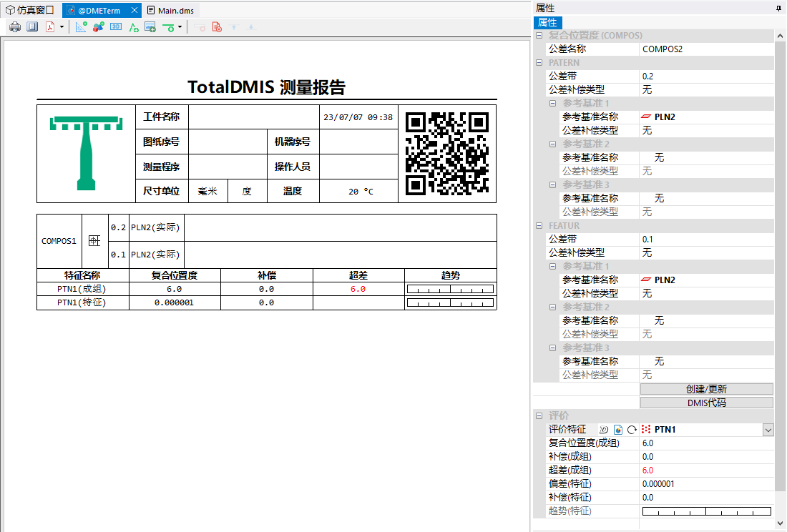Collapse the PATERN section
This screenshot has width=787, height=532.
pyautogui.click(x=539, y=63)
